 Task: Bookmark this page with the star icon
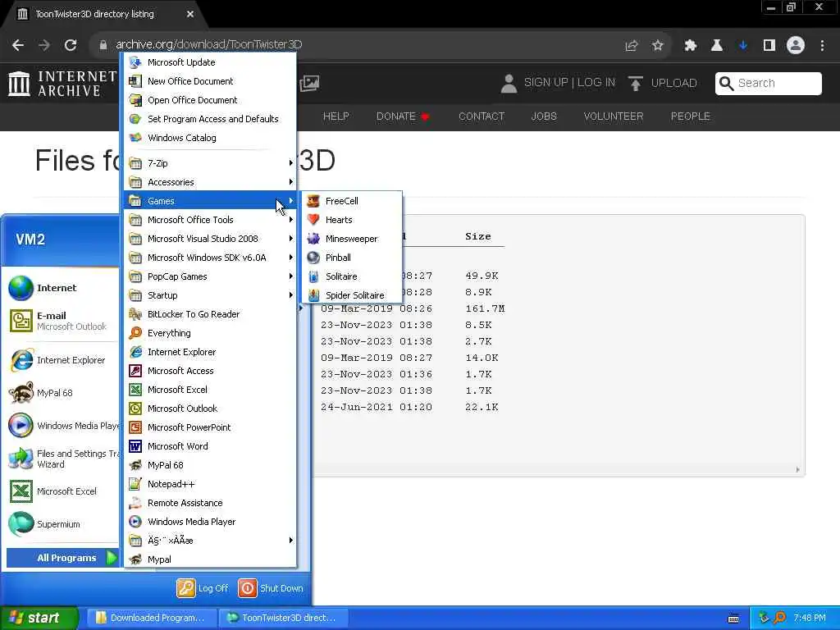pyautogui.click(x=657, y=46)
